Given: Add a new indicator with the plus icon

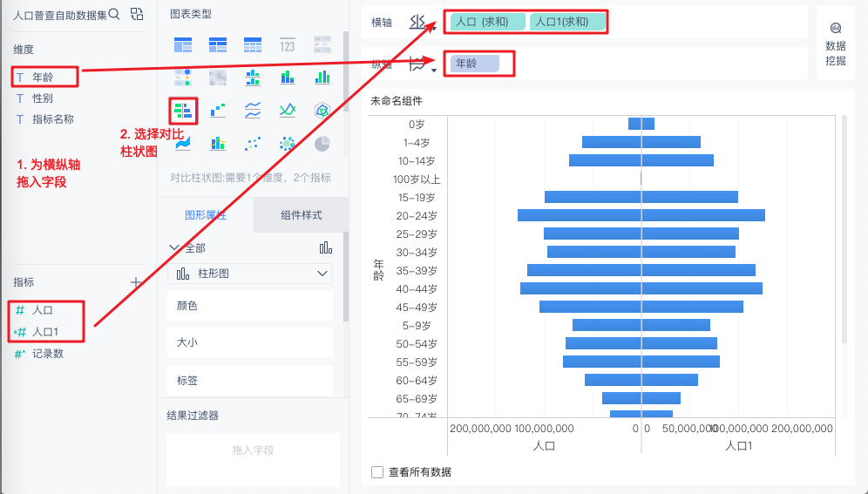Looking at the screenshot, I should [136, 282].
